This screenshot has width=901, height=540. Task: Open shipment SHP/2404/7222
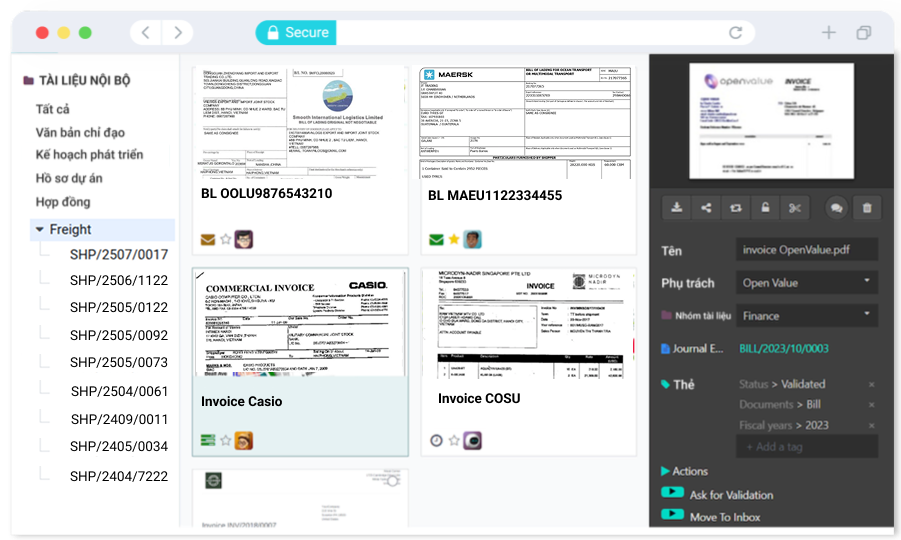[x=119, y=476]
